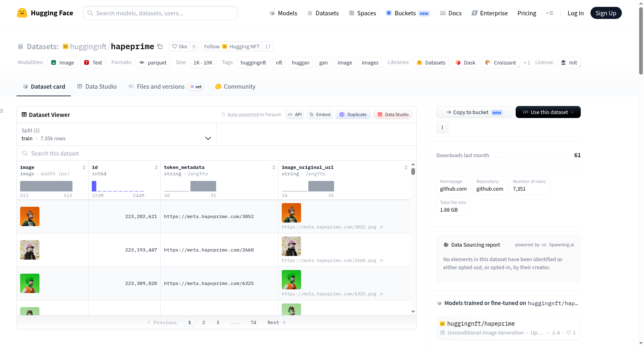The height and width of the screenshot is (347, 644).
Task: Click the left sidebar collapse handle icon
Action: click(2, 111)
